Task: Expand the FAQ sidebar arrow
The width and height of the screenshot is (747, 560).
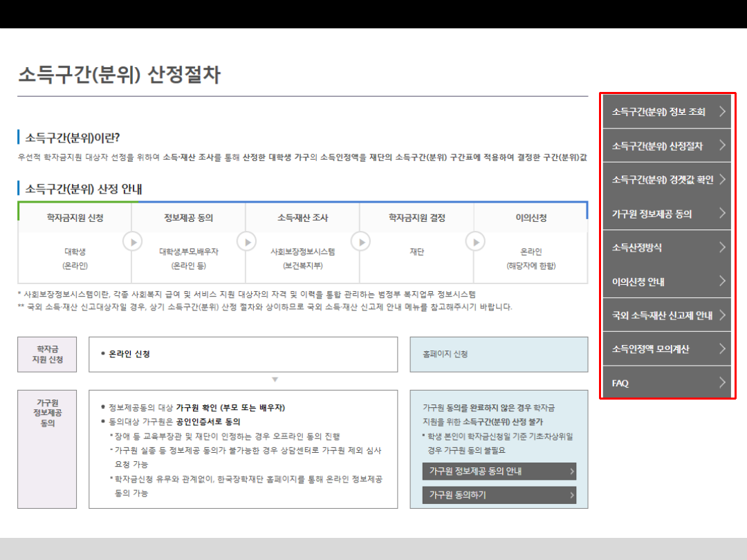Action: [722, 382]
